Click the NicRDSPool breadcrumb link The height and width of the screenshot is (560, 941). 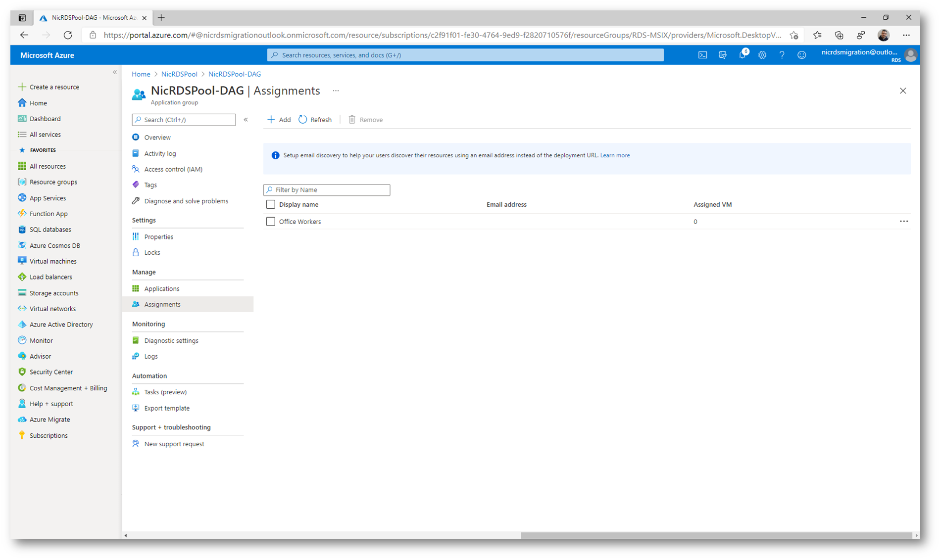tap(179, 74)
